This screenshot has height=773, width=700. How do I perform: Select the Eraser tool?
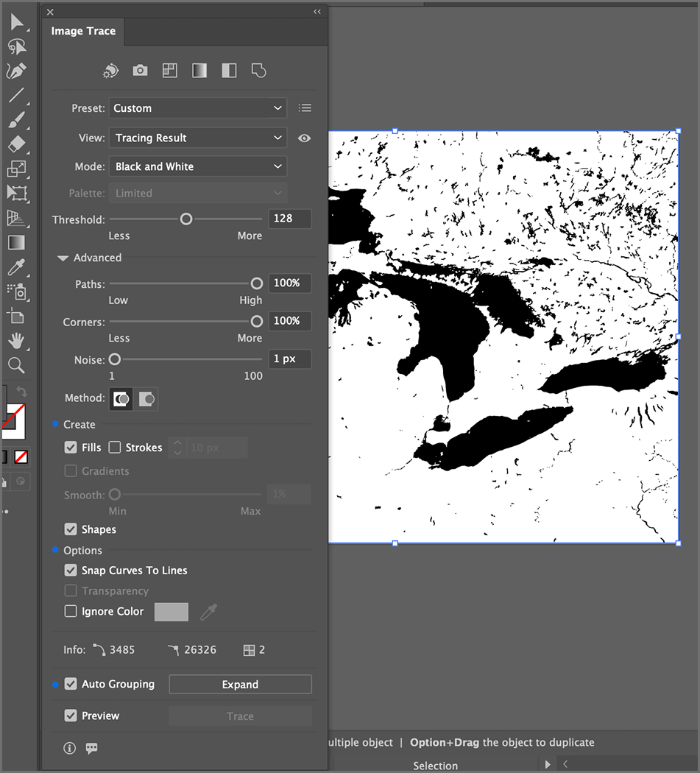coord(18,144)
